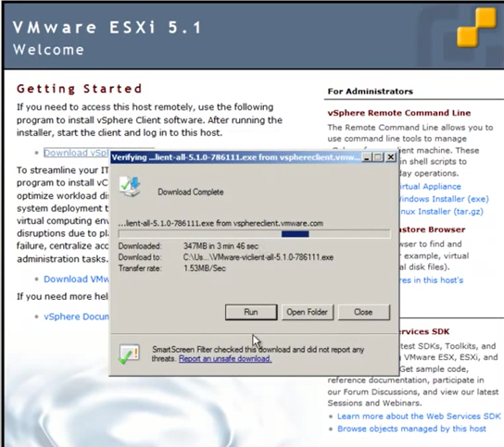This screenshot has width=504, height=447.
Task: Open the Windows Installer (exe) link
Action: coord(444,199)
